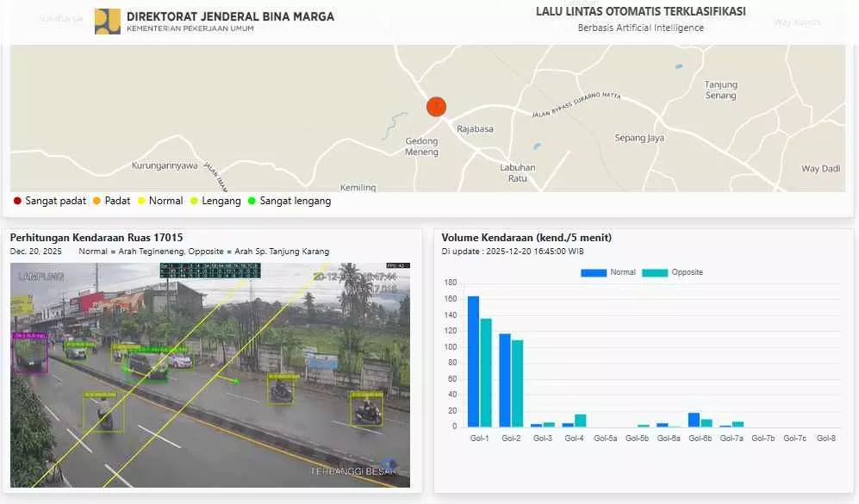Viewport: 859px width, 504px height.
Task: Click the 'LALU LINTAS OTOMATIS TERKLASIFIKASI' title
Action: [x=640, y=11]
